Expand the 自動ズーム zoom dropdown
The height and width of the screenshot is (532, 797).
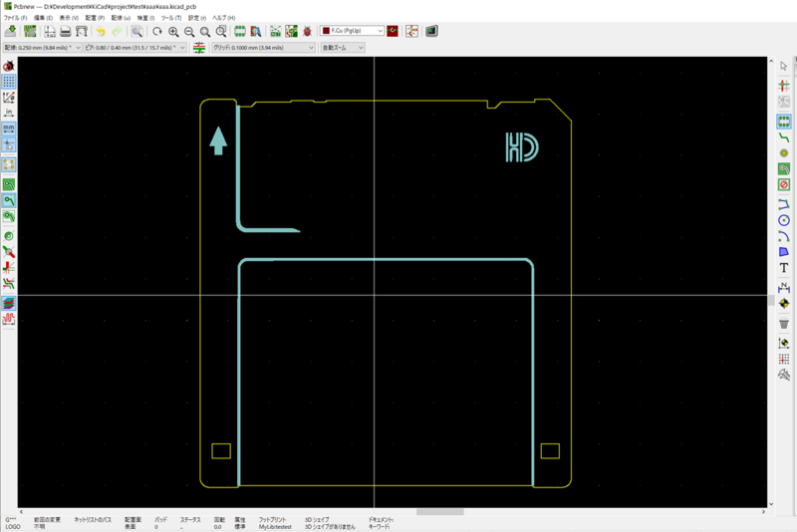click(343, 48)
